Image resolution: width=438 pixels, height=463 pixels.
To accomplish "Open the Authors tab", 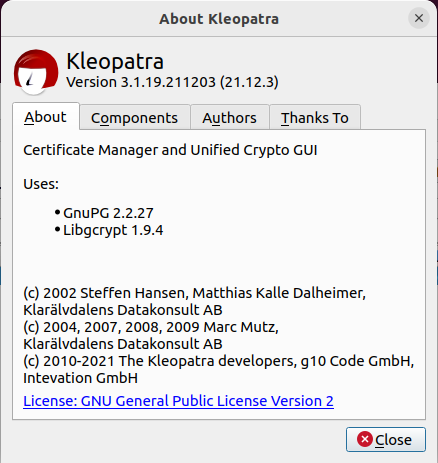I will click(229, 118).
